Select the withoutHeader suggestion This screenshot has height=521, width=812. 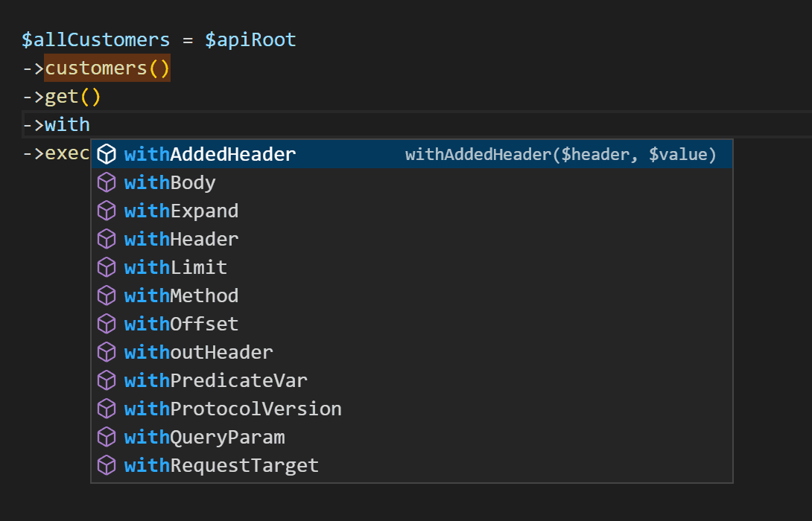[x=198, y=353]
